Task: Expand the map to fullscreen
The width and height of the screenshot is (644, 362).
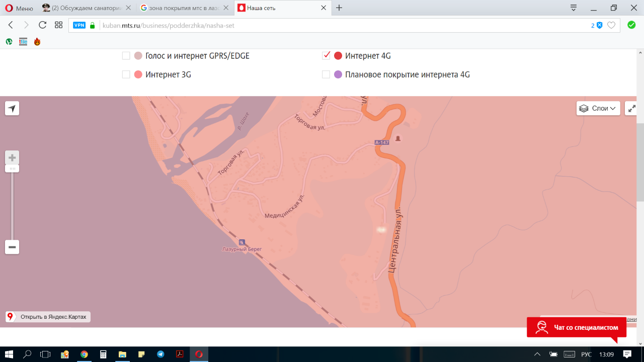Action: pyautogui.click(x=632, y=108)
